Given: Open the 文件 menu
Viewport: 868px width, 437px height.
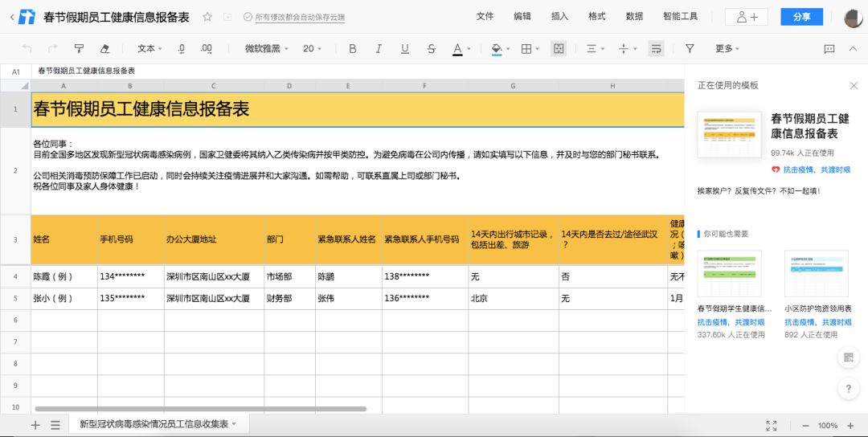Looking at the screenshot, I should 485,17.
